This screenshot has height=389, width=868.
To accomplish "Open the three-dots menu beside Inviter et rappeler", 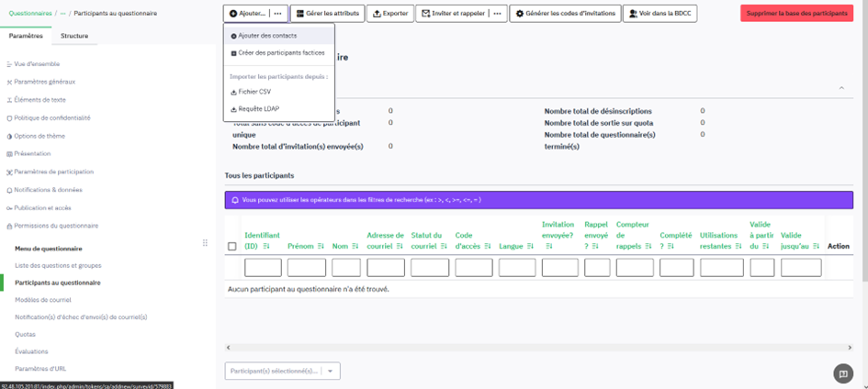I will click(x=497, y=14).
